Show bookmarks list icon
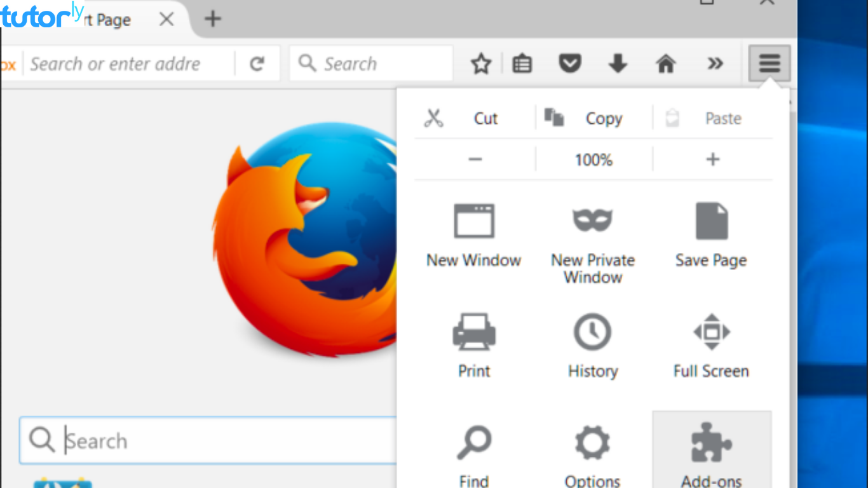 tap(522, 64)
